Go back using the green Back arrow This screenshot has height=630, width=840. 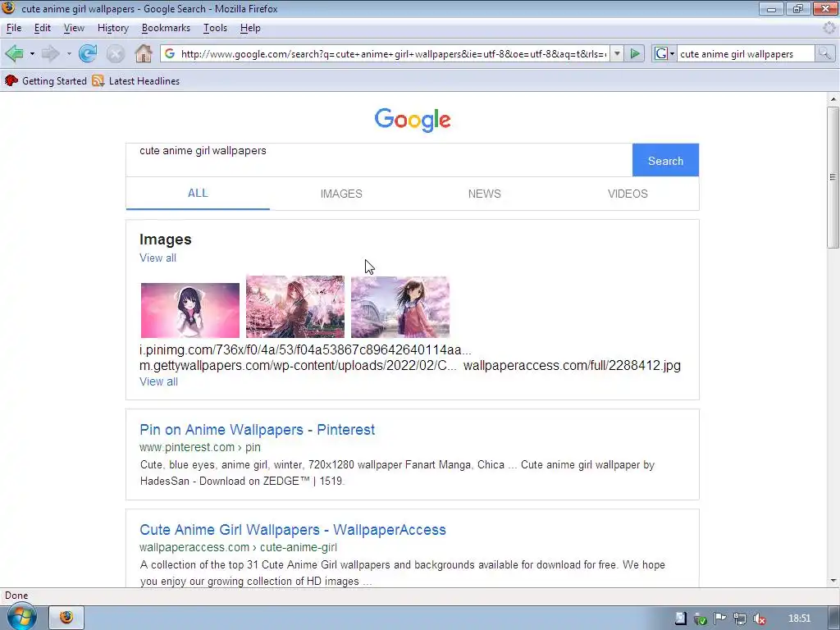click(x=15, y=53)
